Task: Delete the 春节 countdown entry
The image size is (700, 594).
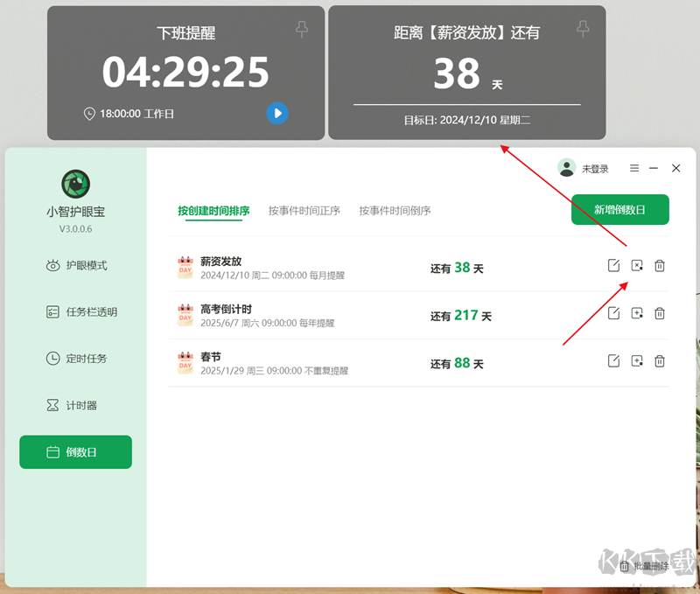Action: coord(660,361)
